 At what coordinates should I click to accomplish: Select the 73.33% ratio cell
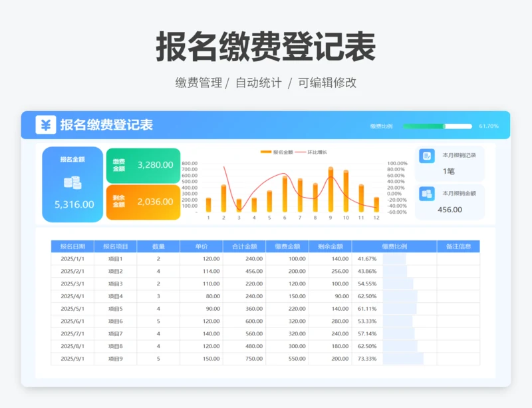394,359
